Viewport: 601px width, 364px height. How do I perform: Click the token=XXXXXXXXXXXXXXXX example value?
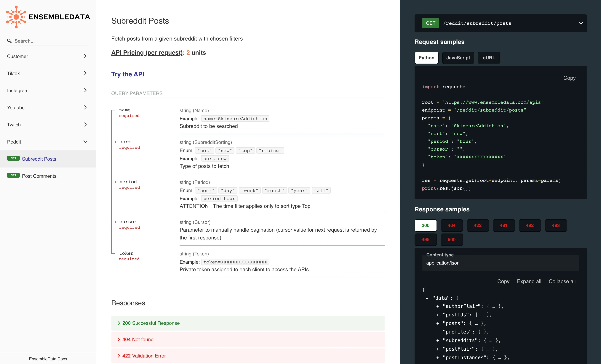coord(235,262)
